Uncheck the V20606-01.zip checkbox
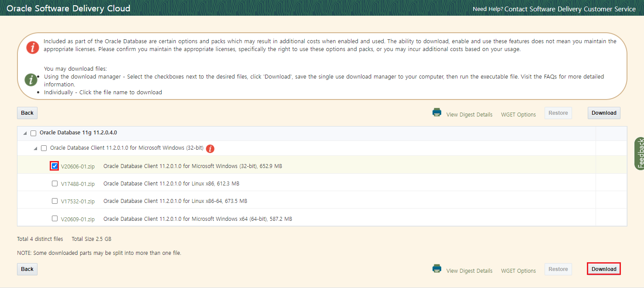Viewport: 644px width, 288px height. pos(55,166)
